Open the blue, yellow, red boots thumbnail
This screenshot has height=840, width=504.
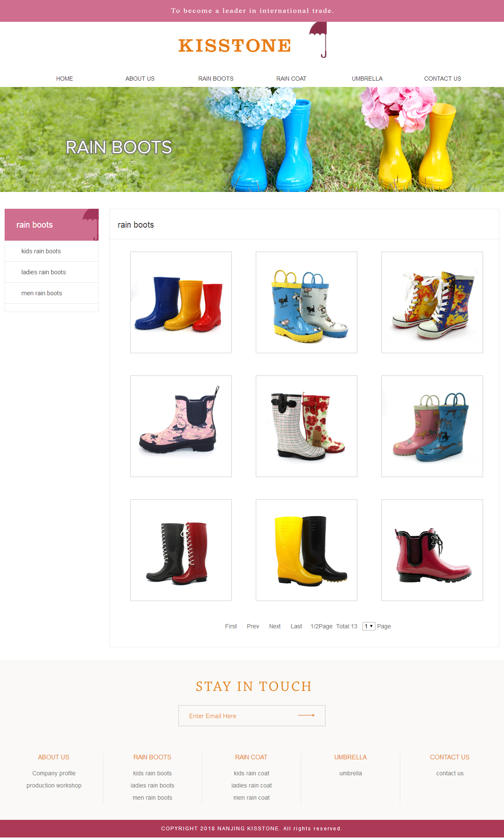coord(181,302)
